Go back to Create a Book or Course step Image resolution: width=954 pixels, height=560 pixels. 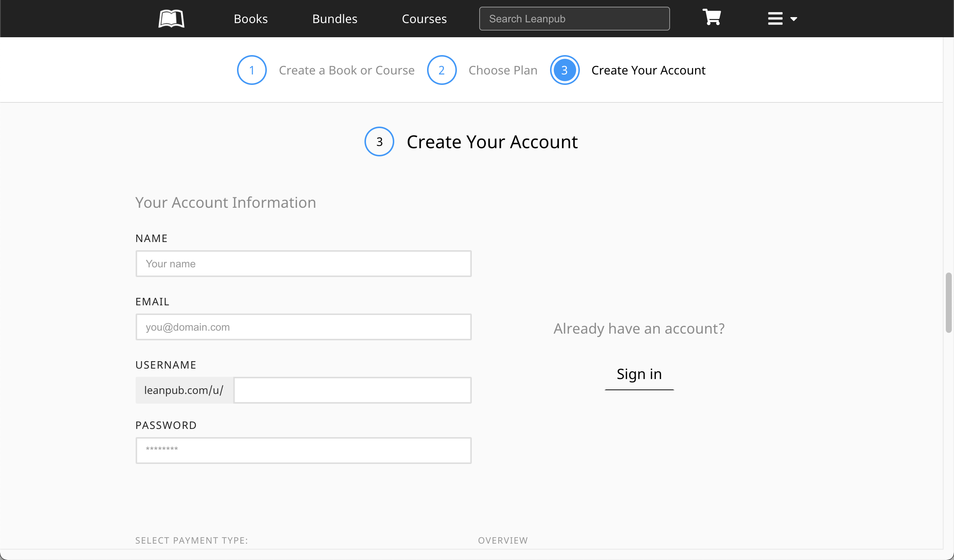pyautogui.click(x=347, y=70)
